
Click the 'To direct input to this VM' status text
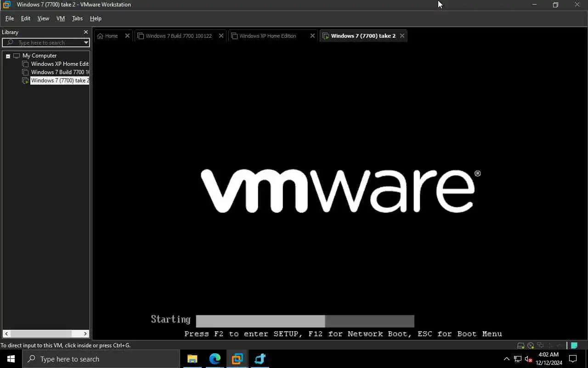click(65, 345)
